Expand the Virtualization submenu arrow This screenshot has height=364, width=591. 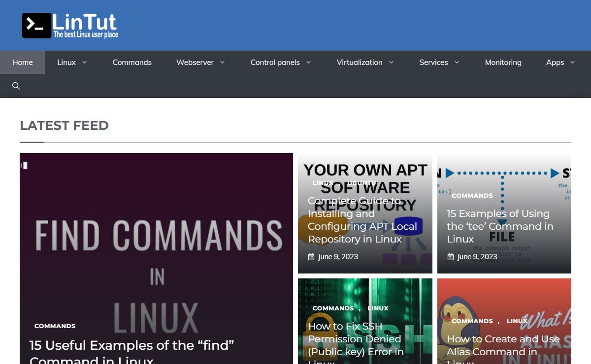(391, 62)
